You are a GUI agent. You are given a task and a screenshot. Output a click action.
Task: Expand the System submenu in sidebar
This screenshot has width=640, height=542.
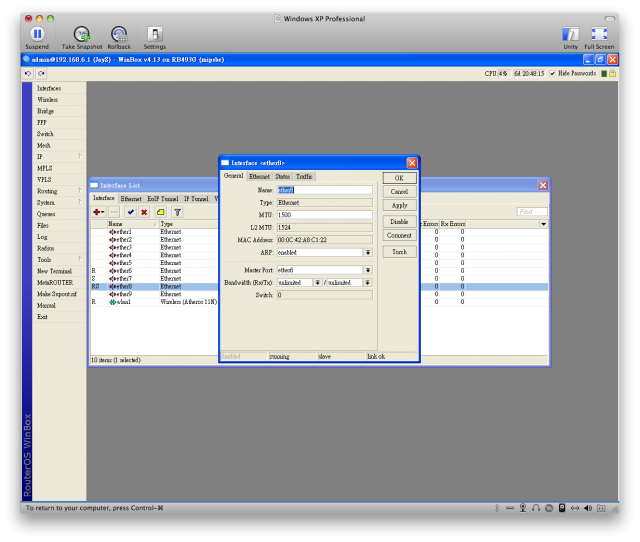[80, 202]
